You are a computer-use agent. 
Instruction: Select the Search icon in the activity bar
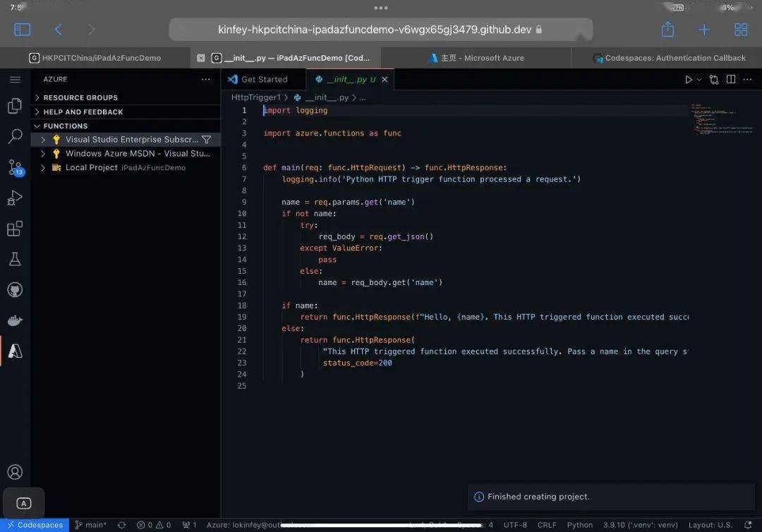click(14, 136)
